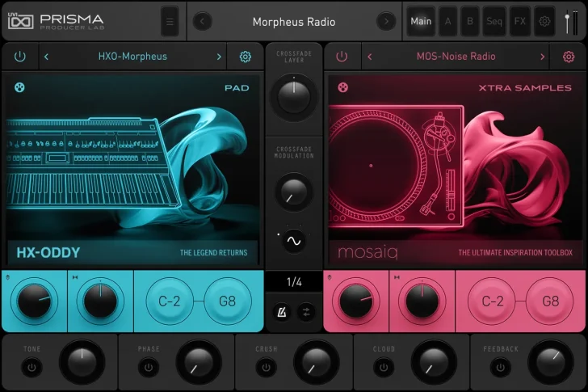Select the sine wave LFO shape icon
Image resolution: width=588 pixels, height=392 pixels.
pos(293,241)
